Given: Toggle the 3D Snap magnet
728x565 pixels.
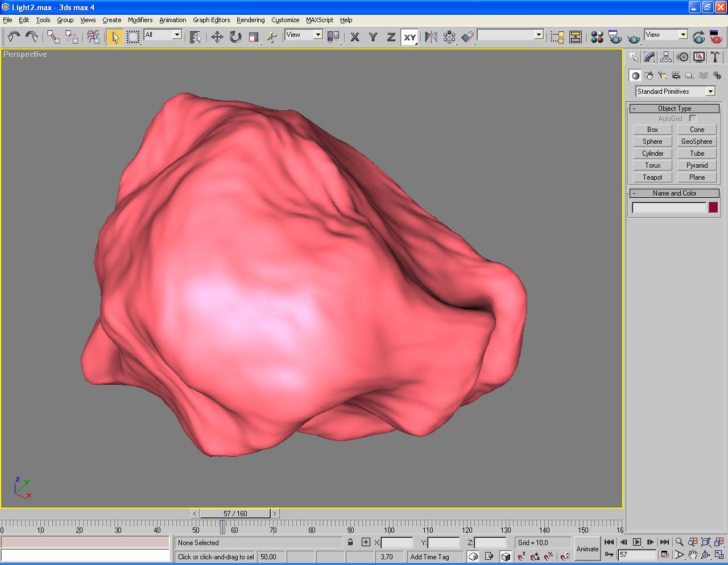Looking at the screenshot, I should (521, 556).
